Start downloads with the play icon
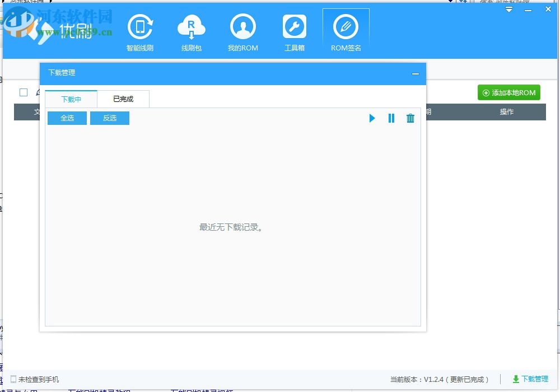The image size is (560, 392). (x=372, y=118)
